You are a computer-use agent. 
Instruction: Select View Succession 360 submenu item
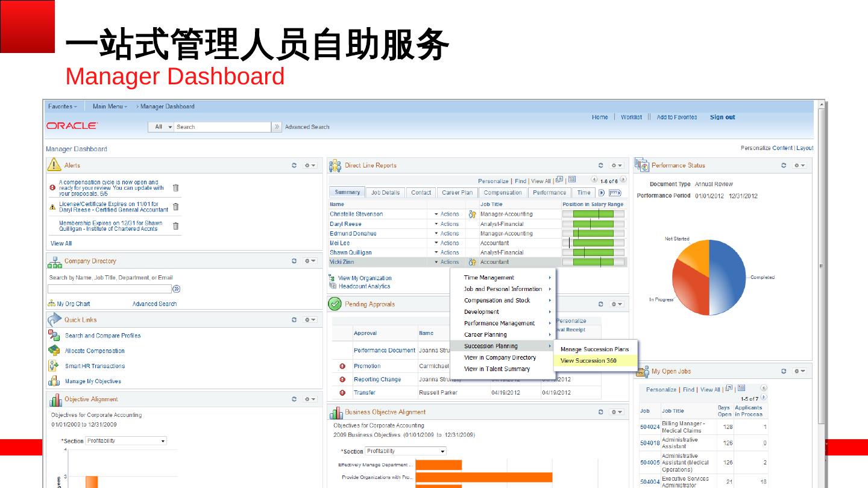[595, 361]
